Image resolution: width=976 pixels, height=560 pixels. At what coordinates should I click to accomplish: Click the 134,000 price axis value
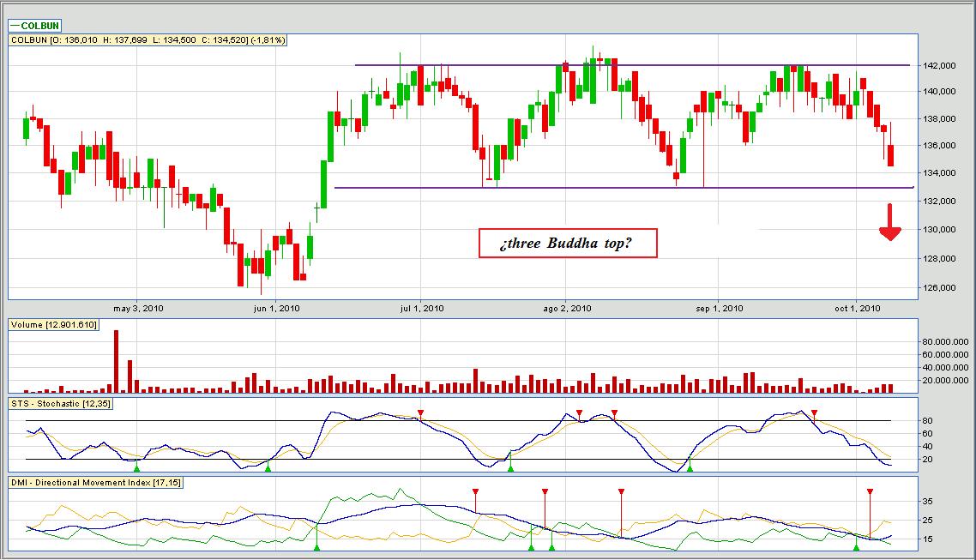point(939,173)
